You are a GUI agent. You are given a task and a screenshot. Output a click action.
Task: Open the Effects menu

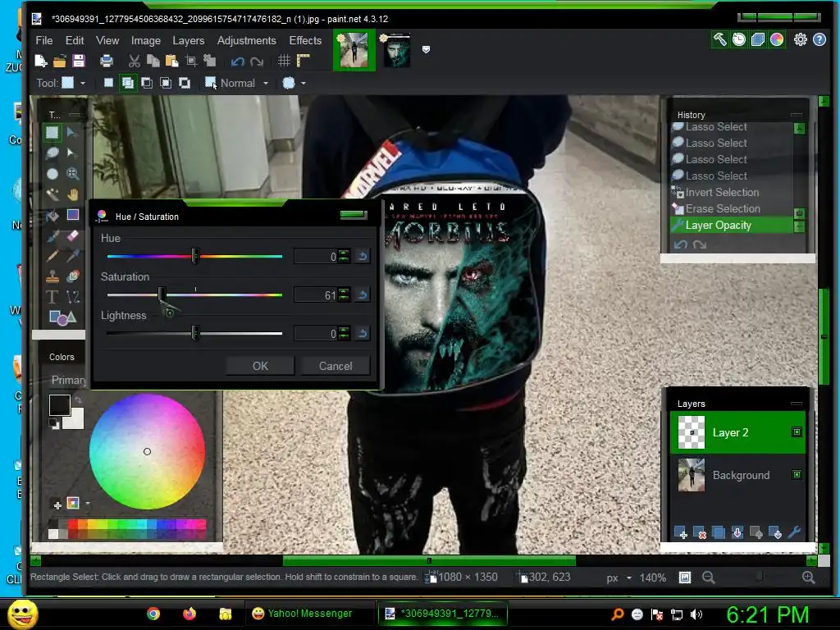point(305,40)
